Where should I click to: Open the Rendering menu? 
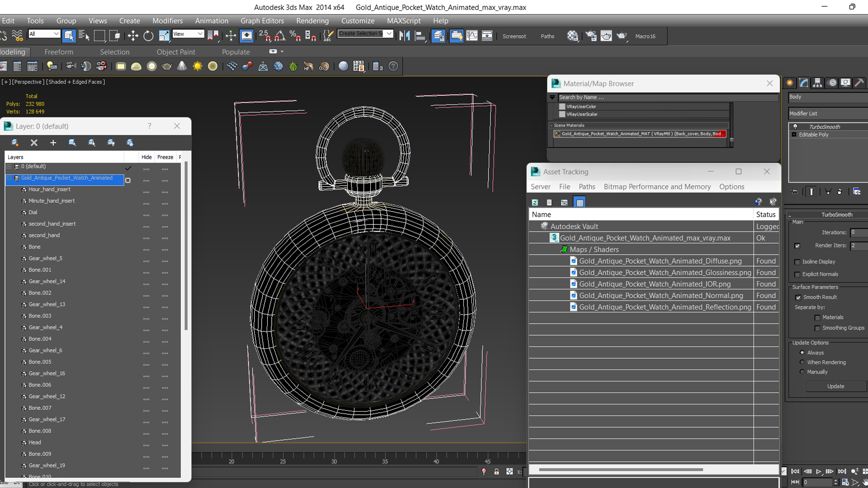tap(312, 21)
